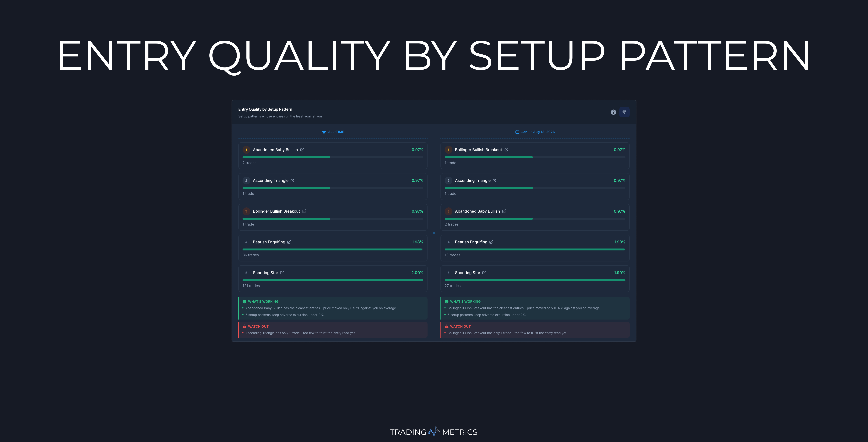Click the Trading Metrics logo at bottom
Image resolution: width=868 pixels, height=442 pixels.
tap(434, 432)
